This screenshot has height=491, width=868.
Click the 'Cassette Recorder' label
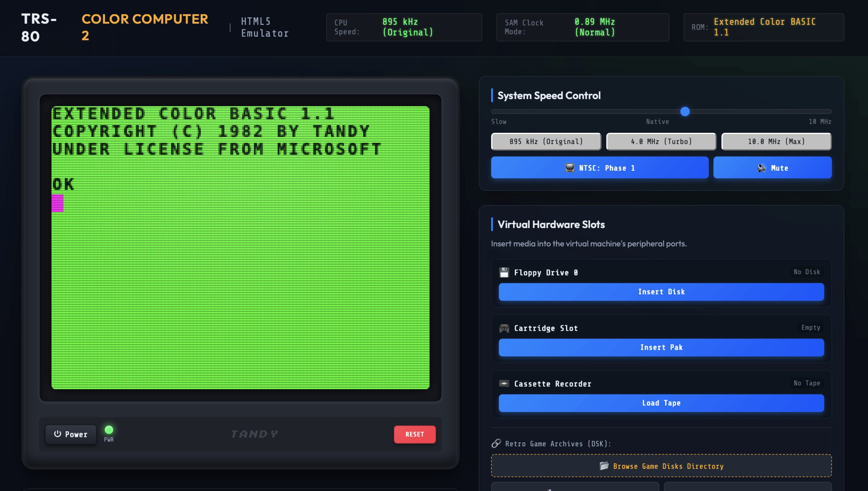tap(553, 384)
